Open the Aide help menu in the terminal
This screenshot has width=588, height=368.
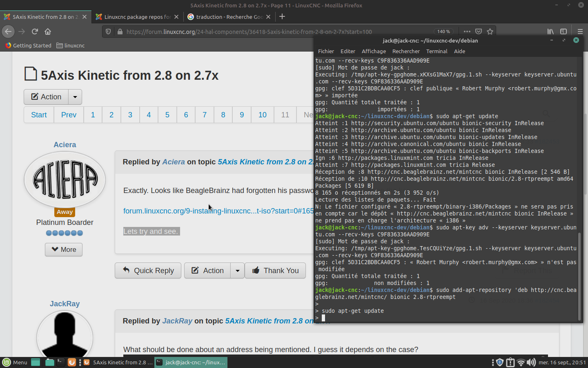click(x=459, y=51)
